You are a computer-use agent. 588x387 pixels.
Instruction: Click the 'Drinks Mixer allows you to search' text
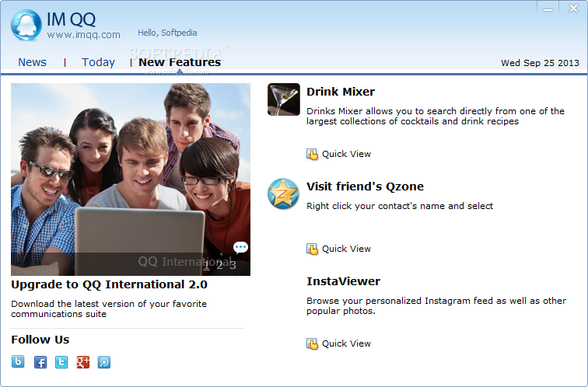(x=436, y=116)
